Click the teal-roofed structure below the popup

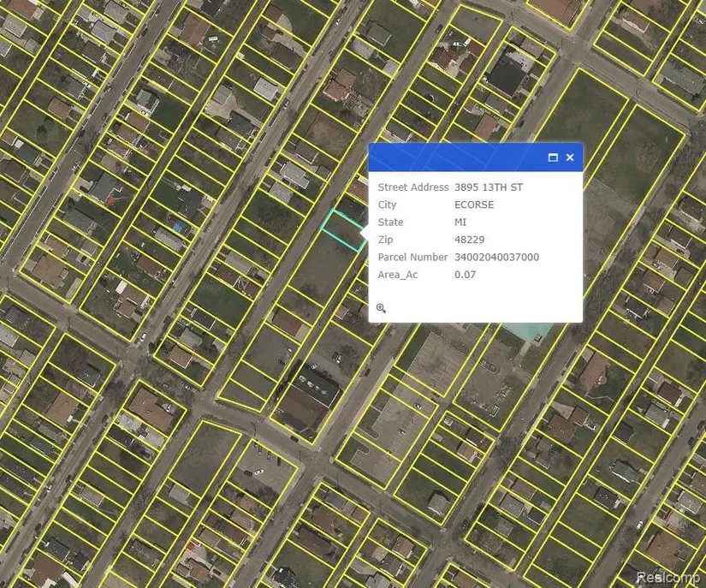pos(527,330)
